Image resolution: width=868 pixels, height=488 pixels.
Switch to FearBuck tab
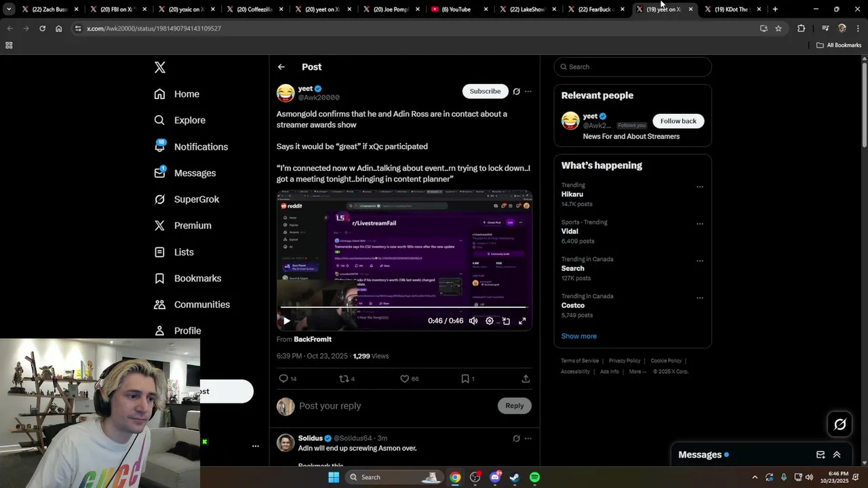pos(596,9)
